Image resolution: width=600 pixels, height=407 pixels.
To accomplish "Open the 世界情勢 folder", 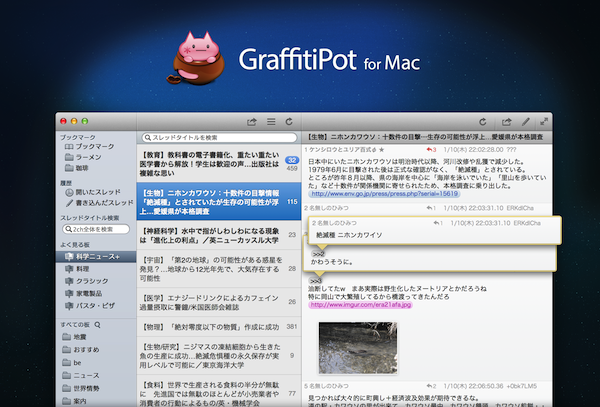I will 81,388.
